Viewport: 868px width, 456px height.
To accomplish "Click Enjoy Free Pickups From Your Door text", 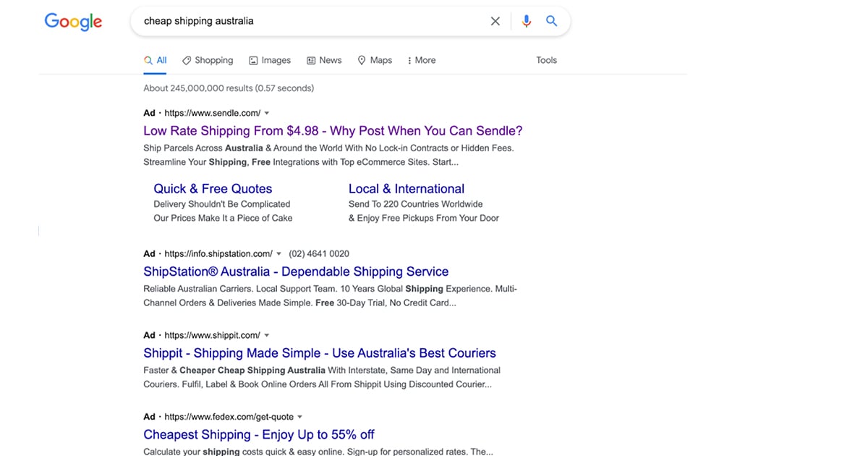I will (424, 218).
